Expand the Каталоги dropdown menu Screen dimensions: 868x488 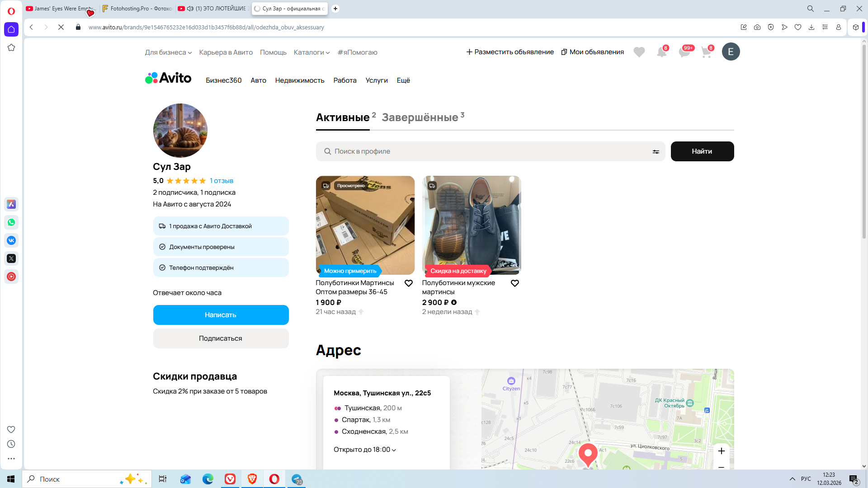pyautogui.click(x=311, y=52)
